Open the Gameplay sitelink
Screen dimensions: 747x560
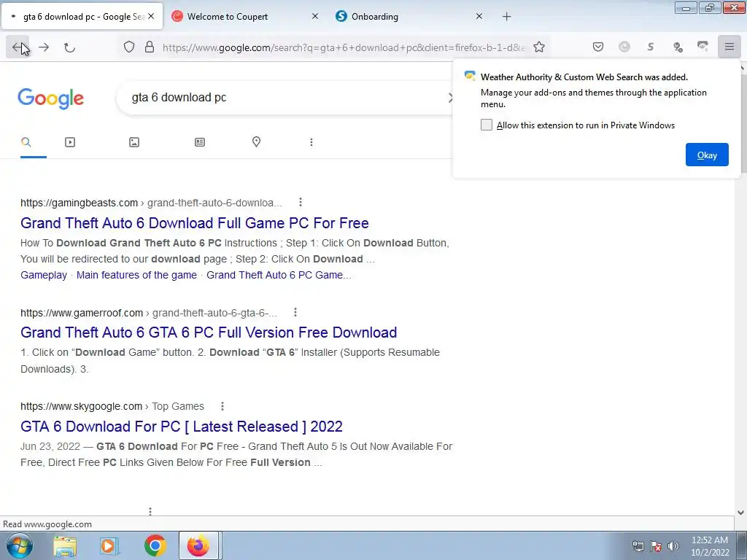click(x=44, y=275)
